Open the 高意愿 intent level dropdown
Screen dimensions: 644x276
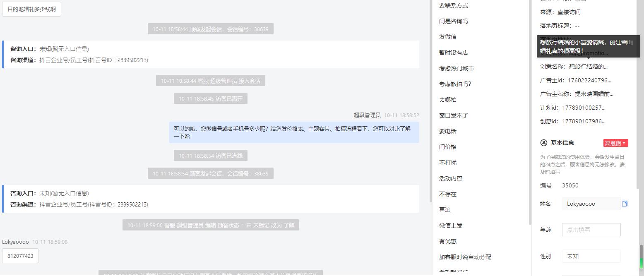coord(615,143)
